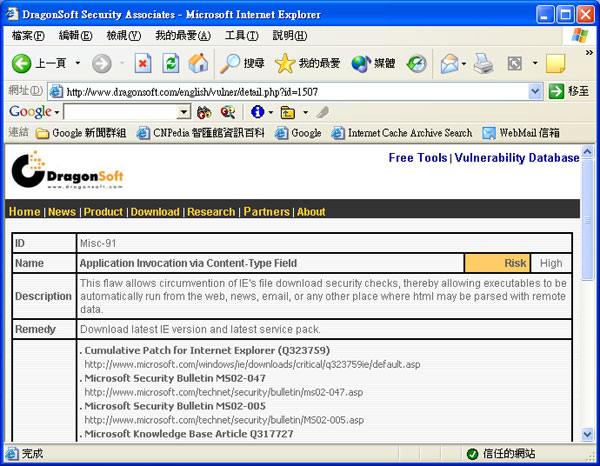The height and width of the screenshot is (466, 600).
Task: Open Favorites (我的最愛) star panel
Action: [308, 63]
